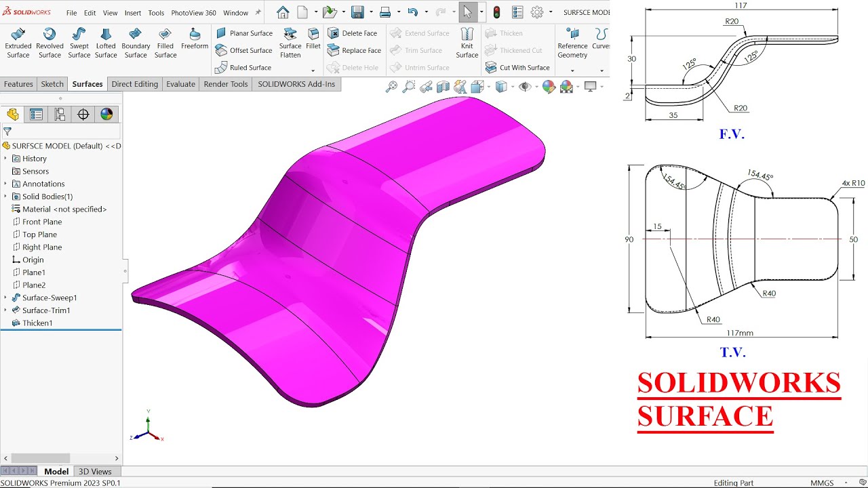Viewport: 868px width, 488px height.
Task: Choose Replace Face command
Action: pyautogui.click(x=354, y=50)
